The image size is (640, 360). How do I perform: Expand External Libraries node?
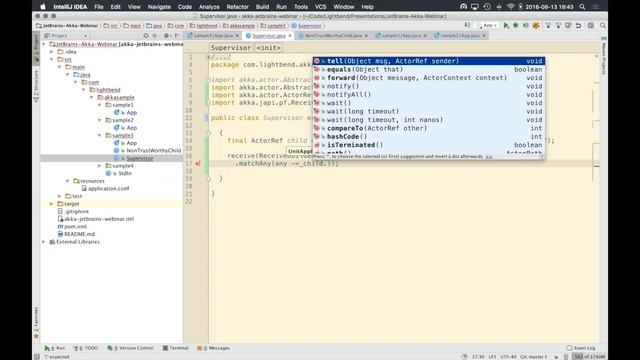[44, 242]
